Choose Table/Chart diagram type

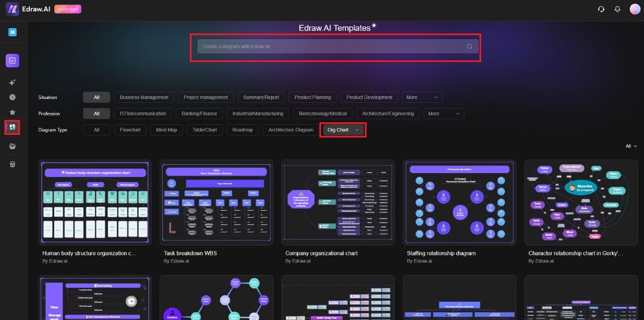point(205,130)
